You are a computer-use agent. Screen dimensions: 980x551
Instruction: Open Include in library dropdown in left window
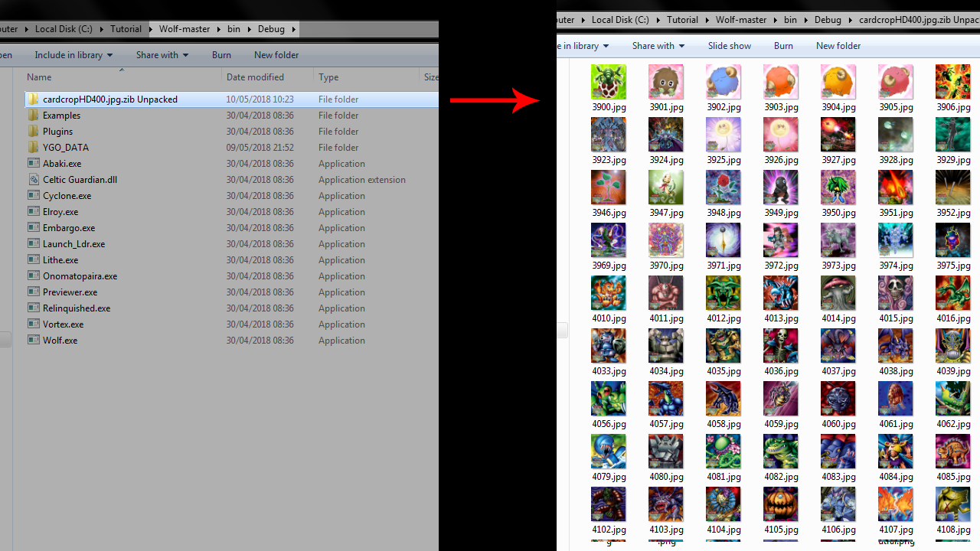pyautogui.click(x=73, y=55)
